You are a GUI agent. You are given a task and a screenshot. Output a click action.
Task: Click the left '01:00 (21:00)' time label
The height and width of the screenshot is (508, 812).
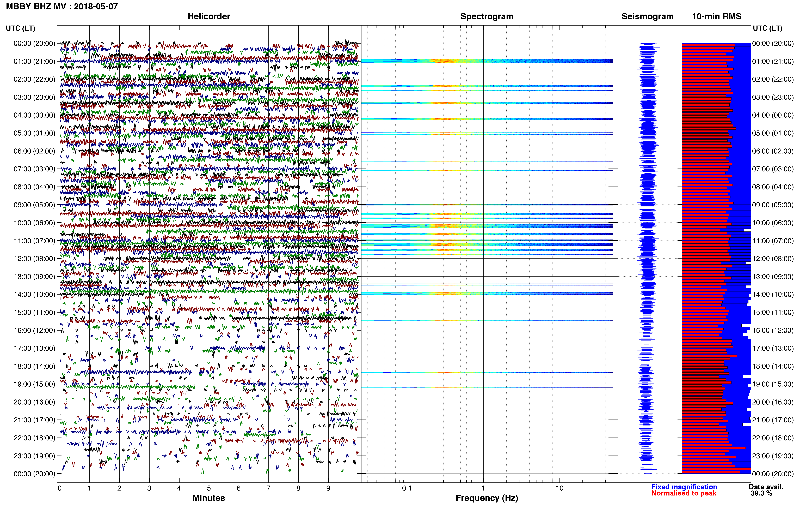(34, 62)
